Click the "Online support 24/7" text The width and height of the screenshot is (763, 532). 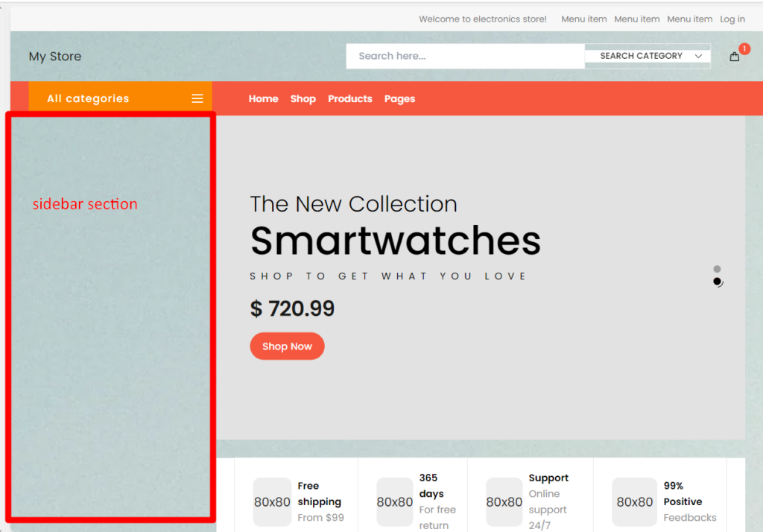(548, 510)
